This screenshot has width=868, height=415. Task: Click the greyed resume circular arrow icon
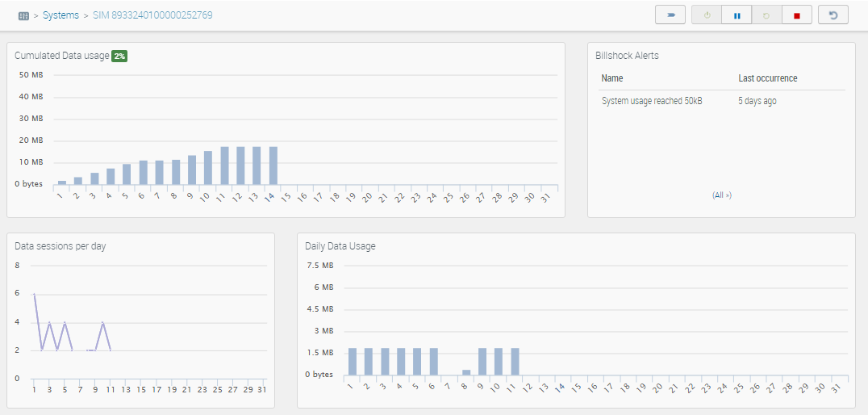(766, 15)
